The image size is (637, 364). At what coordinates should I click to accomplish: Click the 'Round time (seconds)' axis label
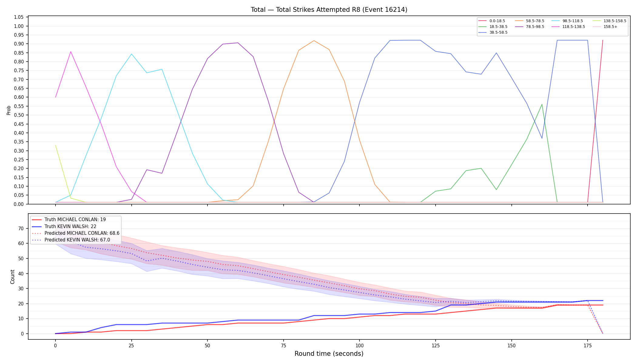click(329, 354)
